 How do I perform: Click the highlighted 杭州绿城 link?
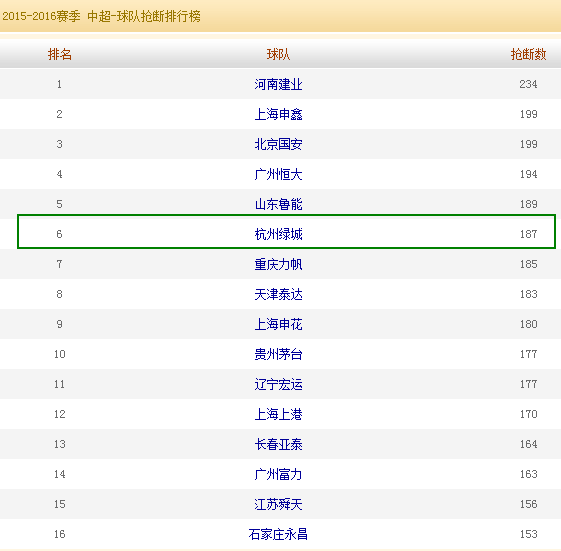pos(278,234)
